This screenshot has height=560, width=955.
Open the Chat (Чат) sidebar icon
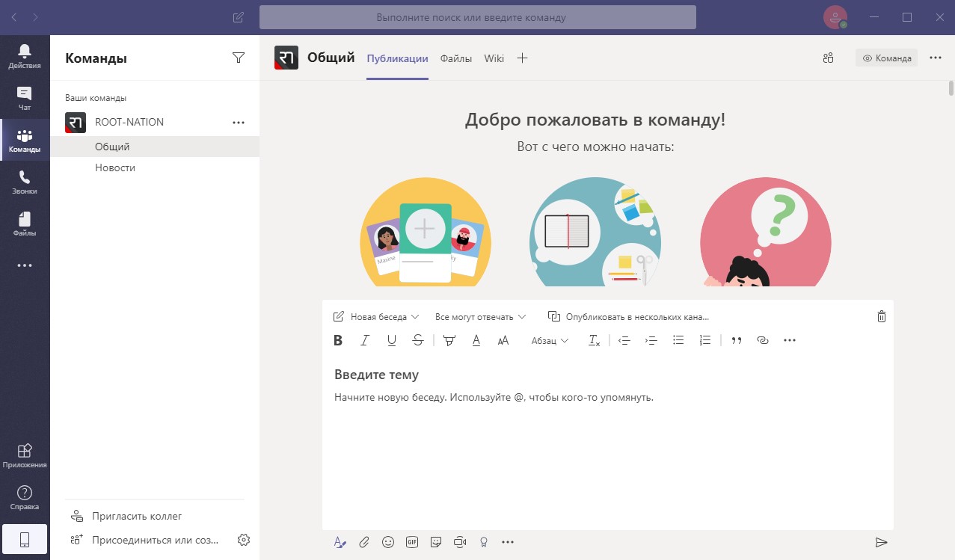coord(25,98)
